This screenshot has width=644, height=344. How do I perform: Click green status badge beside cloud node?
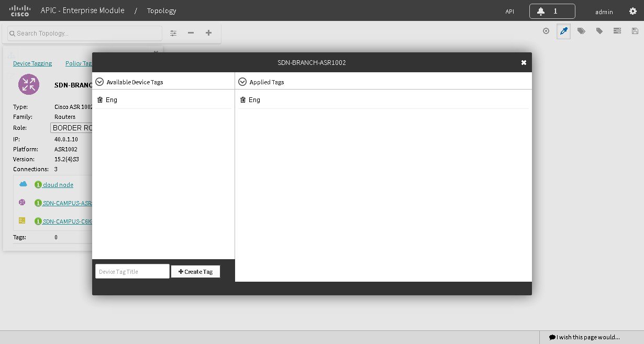point(38,185)
